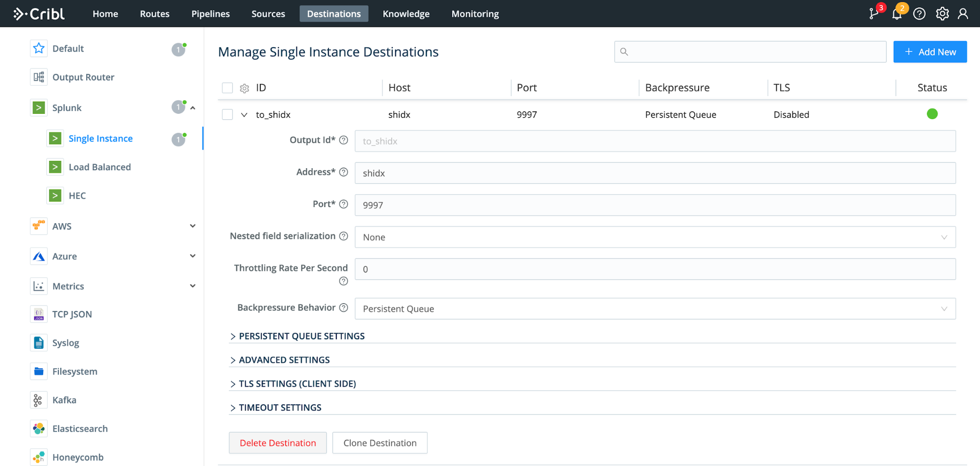Expand the AWS sidebar group

coord(193,226)
